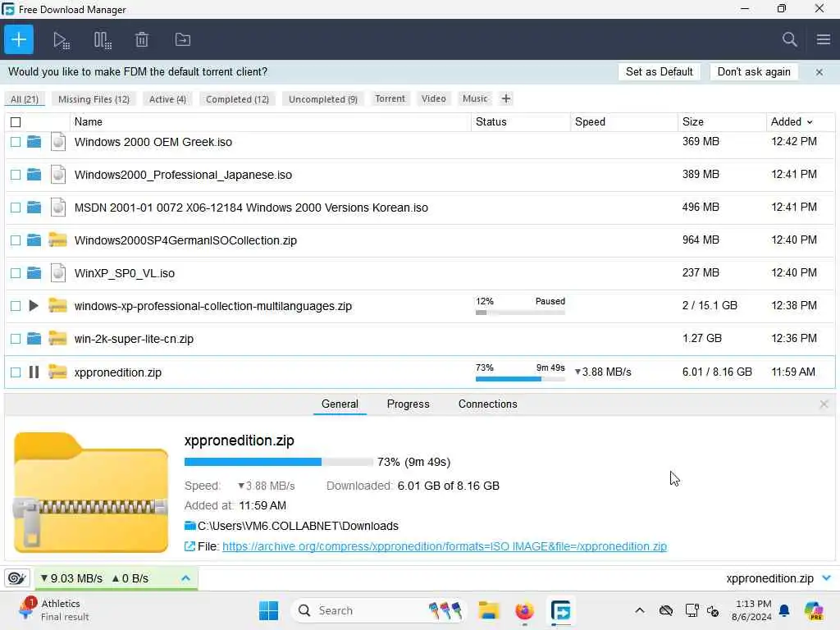The height and width of the screenshot is (630, 840).
Task: Toggle the select-all header checkbox
Action: click(16, 122)
